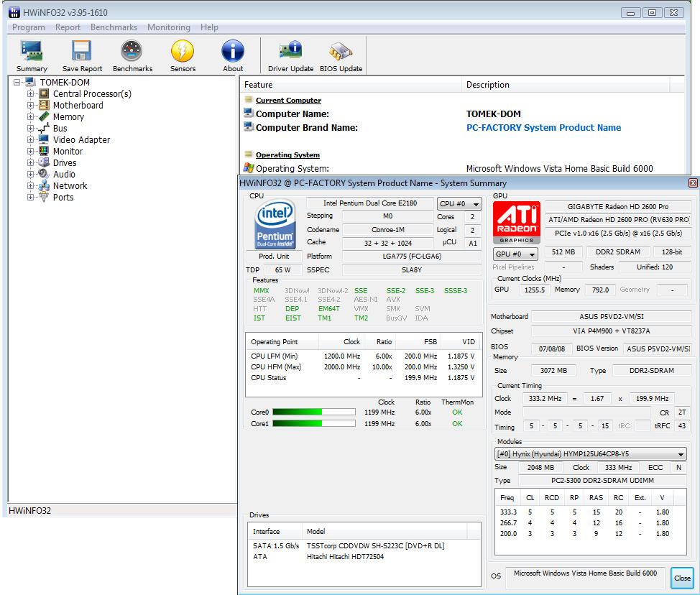This screenshot has height=595, width=700.
Task: Select the Network tree icon
Action: point(44,185)
